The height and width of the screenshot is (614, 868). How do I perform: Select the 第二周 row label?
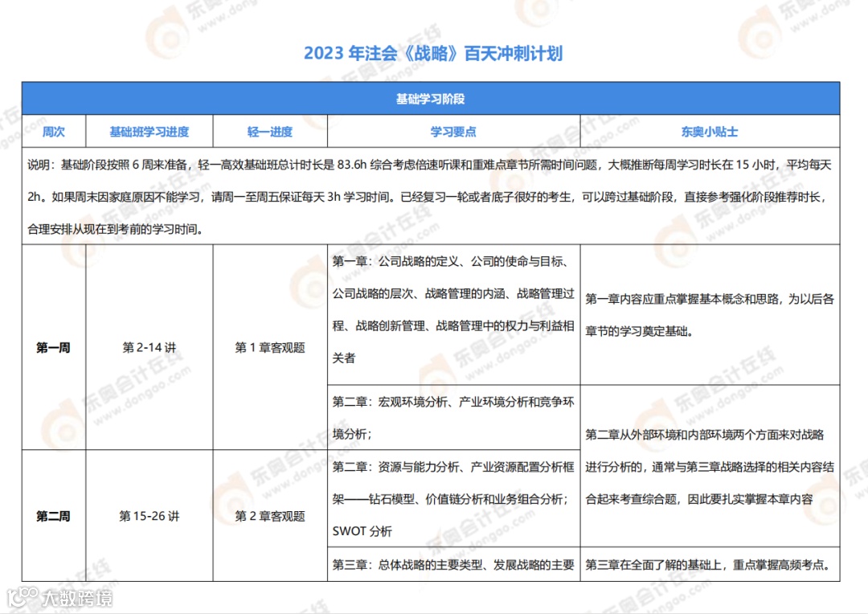click(x=54, y=516)
